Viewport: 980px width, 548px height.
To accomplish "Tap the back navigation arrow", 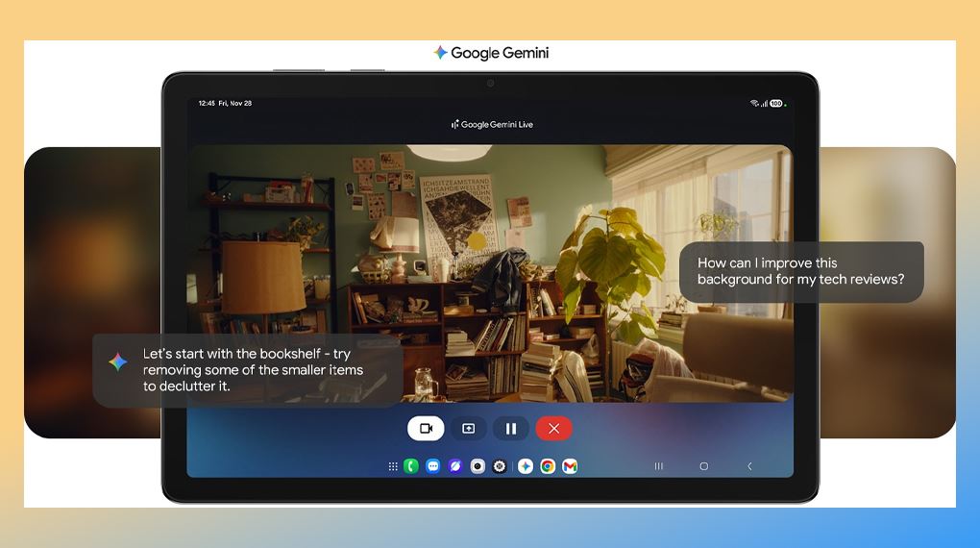I will point(749,466).
